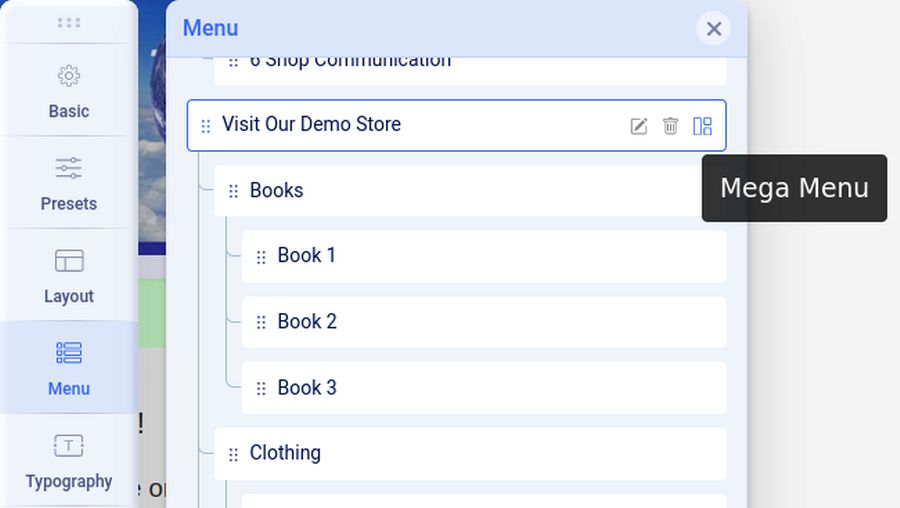The width and height of the screenshot is (900, 508).
Task: Click drag handle beside Books
Action: click(233, 191)
